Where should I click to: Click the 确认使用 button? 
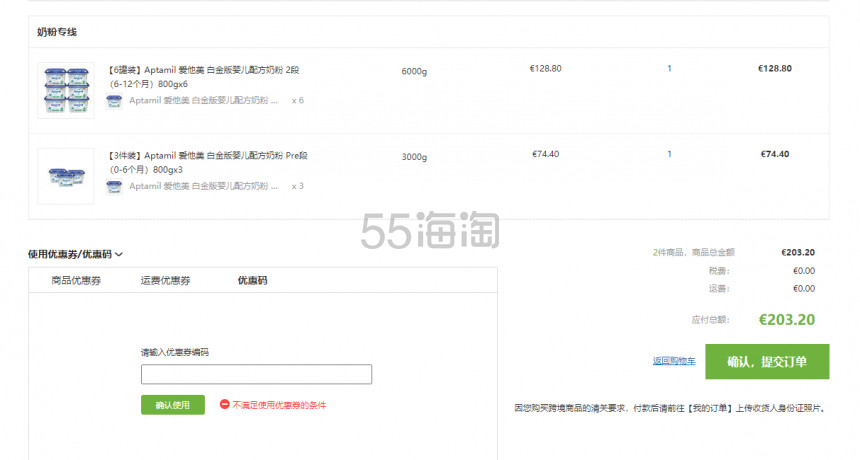[173, 405]
